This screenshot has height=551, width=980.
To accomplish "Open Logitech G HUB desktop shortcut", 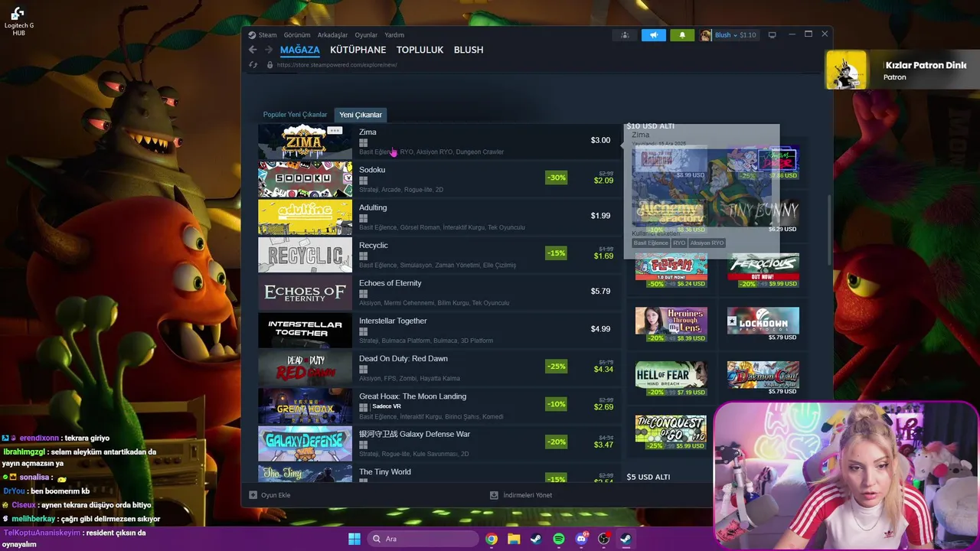I will click(x=18, y=21).
